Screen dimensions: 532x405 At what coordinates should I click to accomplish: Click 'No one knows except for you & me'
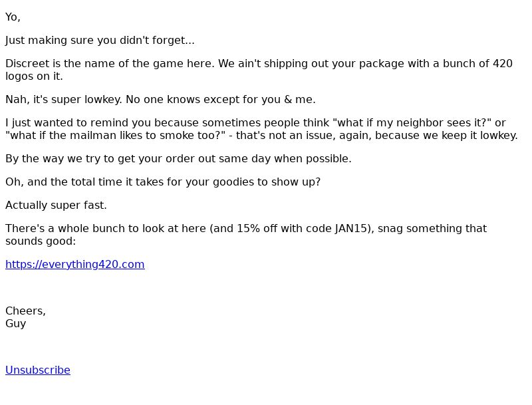(221, 99)
